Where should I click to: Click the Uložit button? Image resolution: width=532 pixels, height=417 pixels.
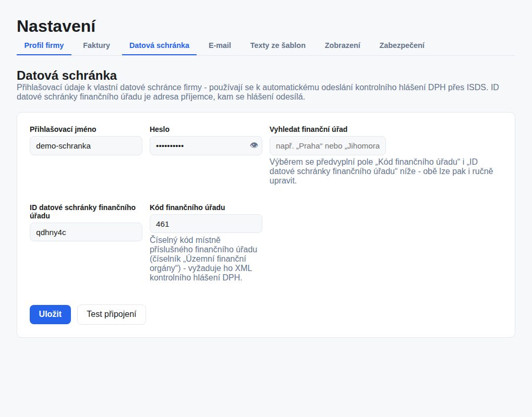[50, 314]
